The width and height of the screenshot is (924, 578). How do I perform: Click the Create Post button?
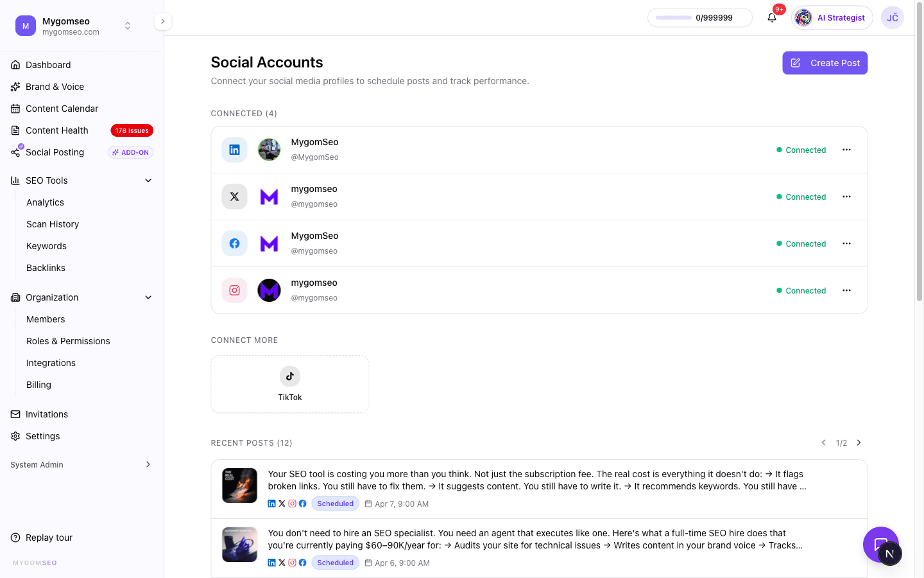tap(825, 62)
